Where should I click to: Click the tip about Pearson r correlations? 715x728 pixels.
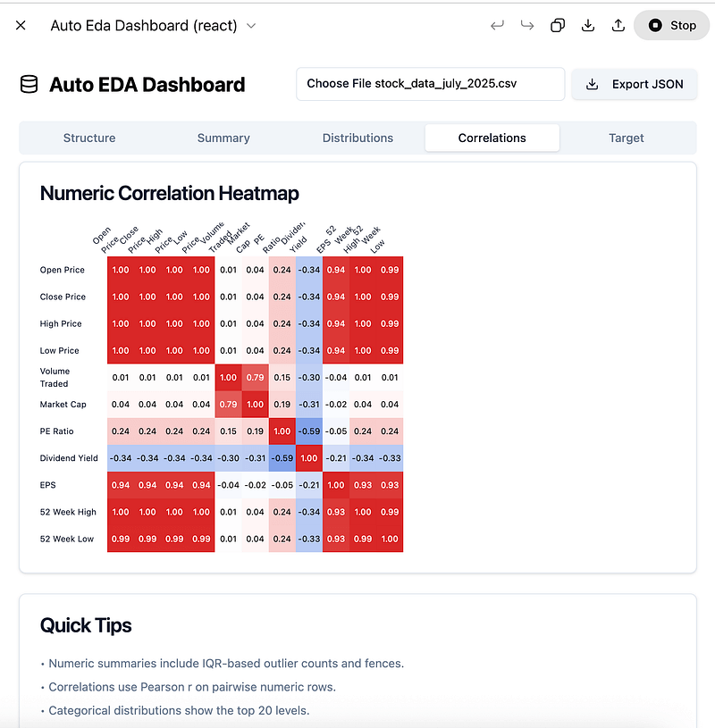[192, 687]
